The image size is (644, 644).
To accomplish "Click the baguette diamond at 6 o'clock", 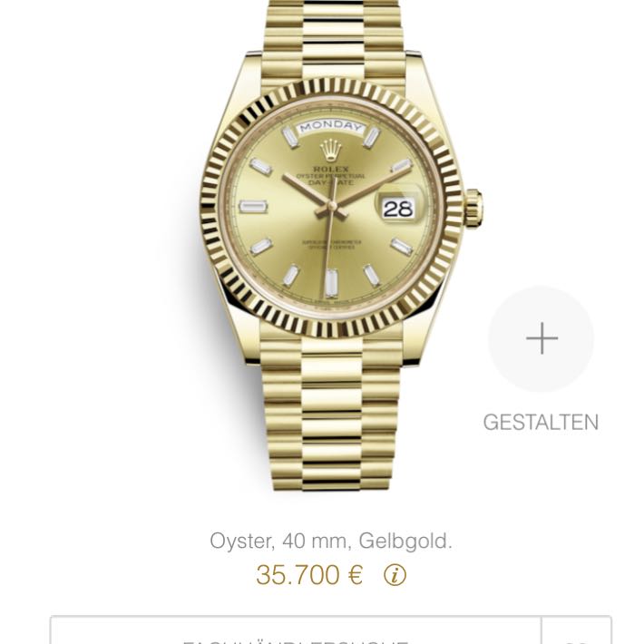I will pos(331,283).
